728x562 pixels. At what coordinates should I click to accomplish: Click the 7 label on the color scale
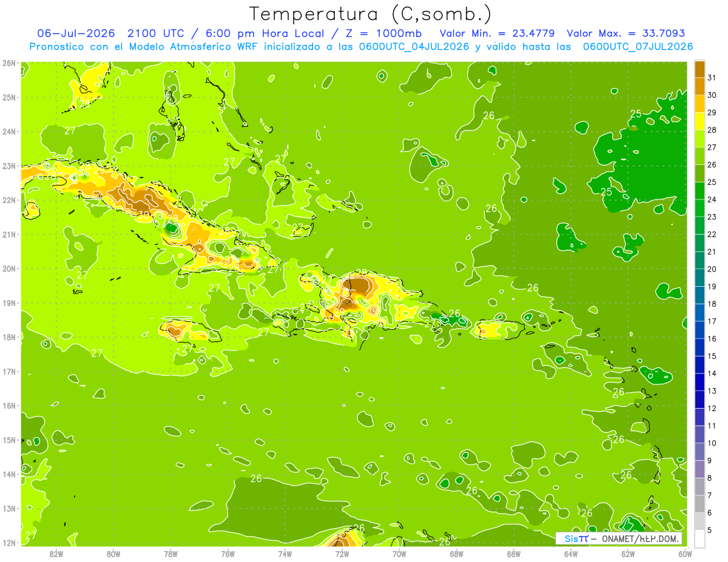point(709,496)
